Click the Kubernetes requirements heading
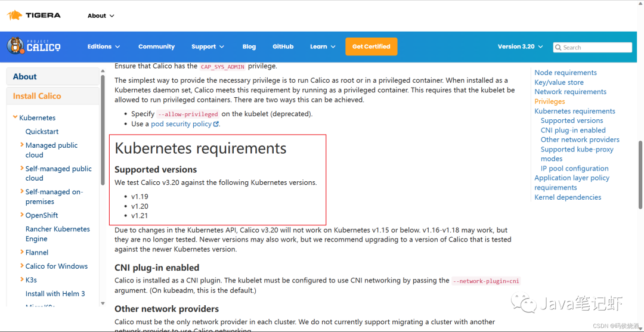644x332 pixels. 200,148
